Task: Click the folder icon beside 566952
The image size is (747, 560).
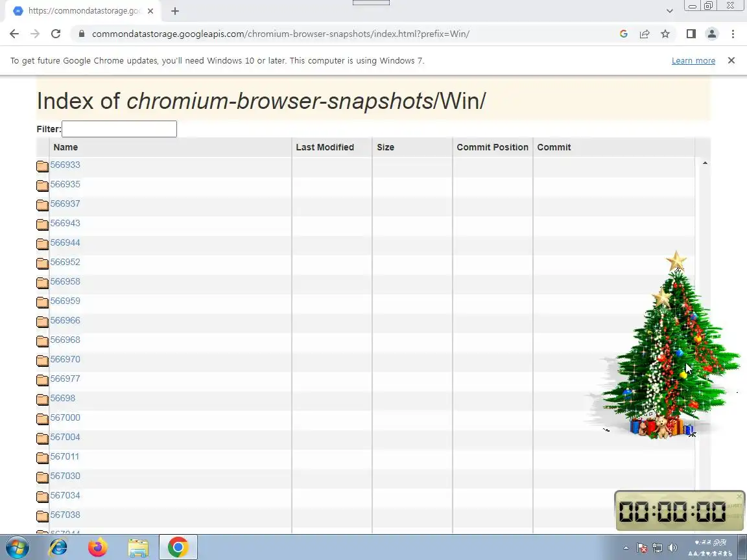Action: click(42, 263)
